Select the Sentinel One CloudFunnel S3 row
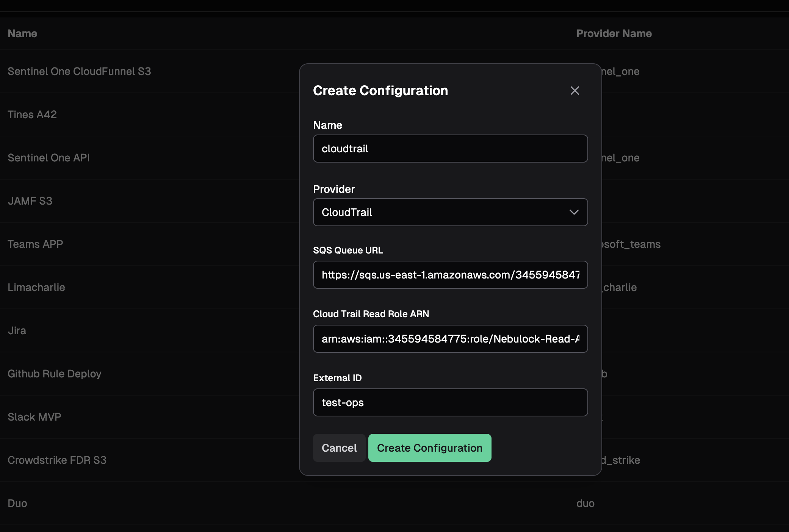789x532 pixels. pyautogui.click(x=79, y=71)
